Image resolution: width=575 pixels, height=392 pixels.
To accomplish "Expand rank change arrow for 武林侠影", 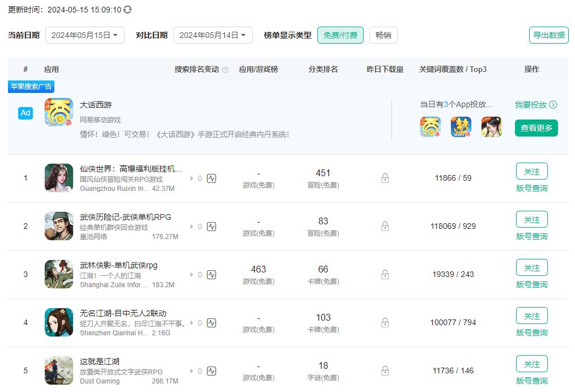I will (192, 275).
